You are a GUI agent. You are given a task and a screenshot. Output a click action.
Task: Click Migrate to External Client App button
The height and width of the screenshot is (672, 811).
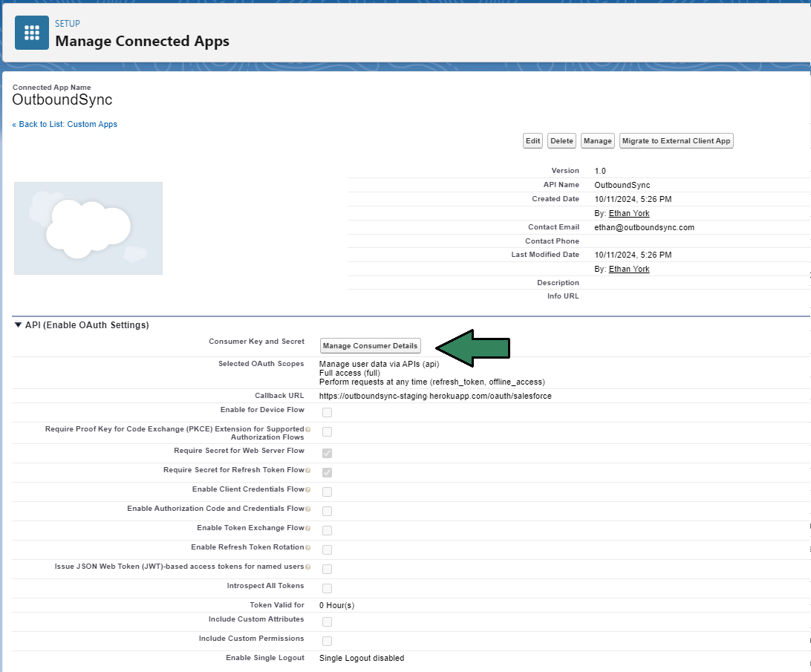point(676,140)
